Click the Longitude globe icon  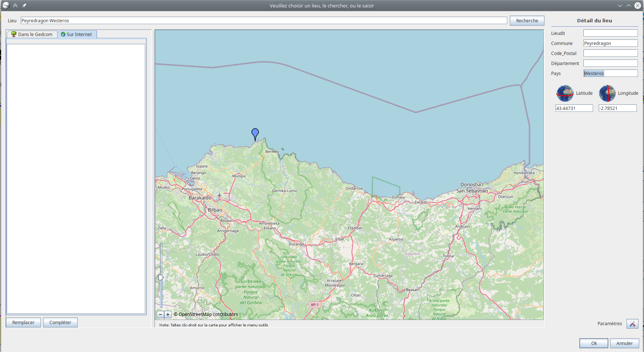click(607, 93)
